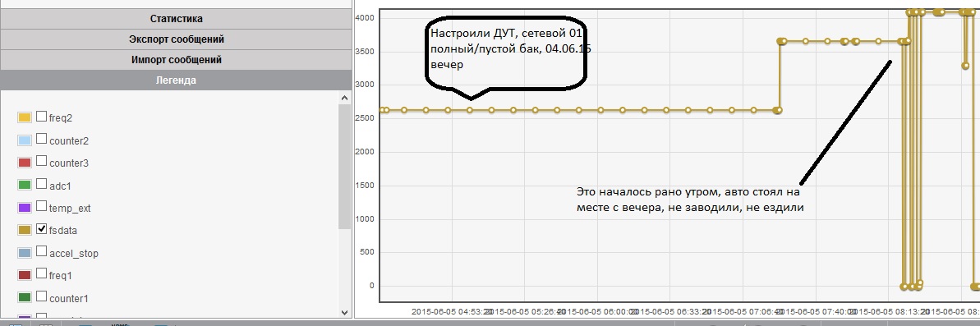Expand the Экспорт сообщений section
The width and height of the screenshot is (980, 326).
[177, 39]
